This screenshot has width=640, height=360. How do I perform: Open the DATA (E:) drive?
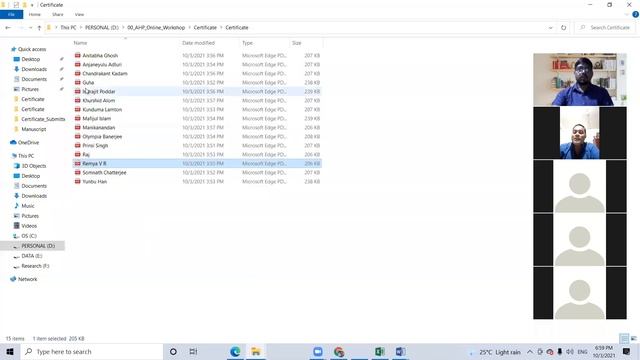pos(32,256)
